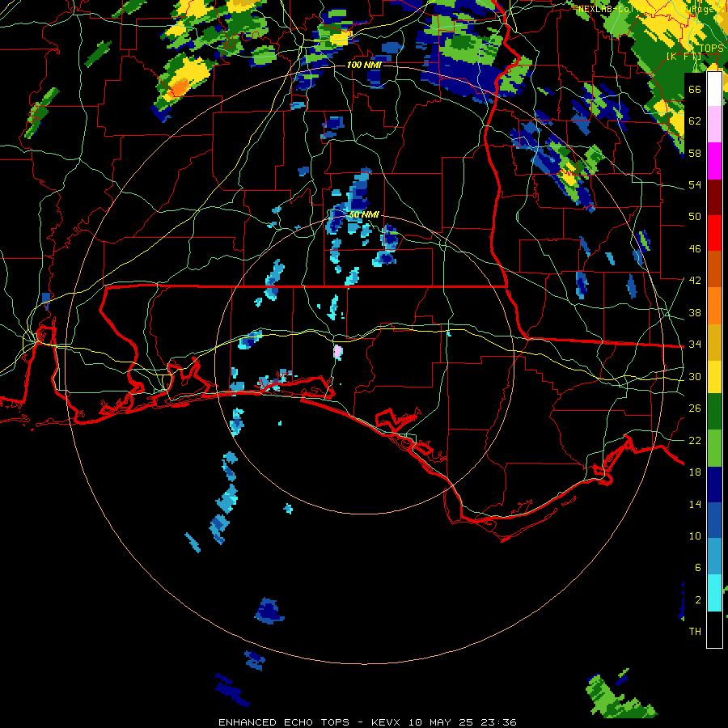Click the legend value "2"
Screen dimensions: 728x728
[x=697, y=600]
